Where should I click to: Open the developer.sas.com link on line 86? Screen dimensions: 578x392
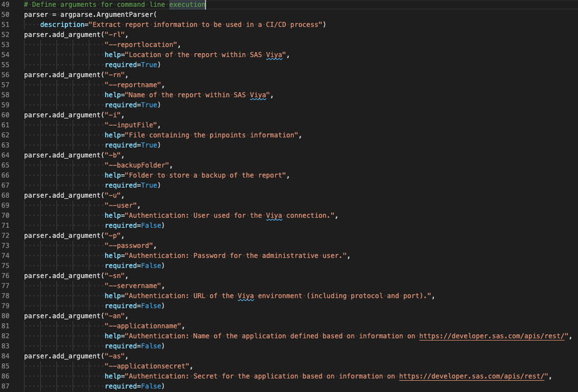tap(472, 376)
